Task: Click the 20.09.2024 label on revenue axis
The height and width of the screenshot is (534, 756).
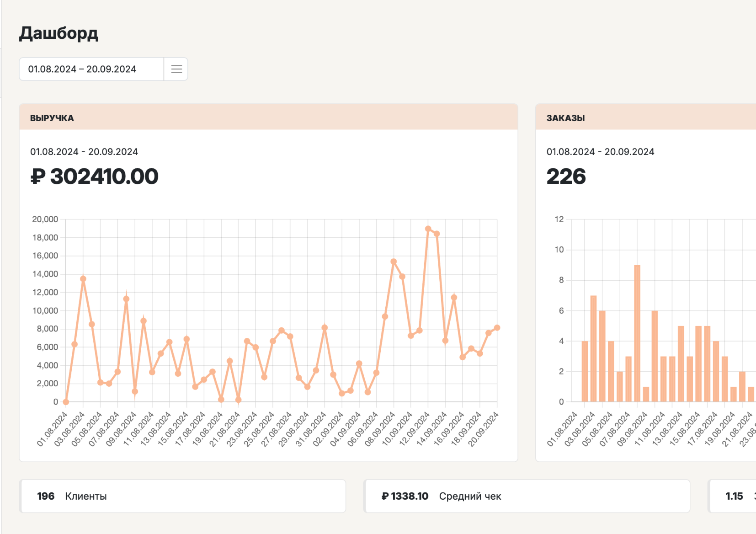Action: click(484, 429)
